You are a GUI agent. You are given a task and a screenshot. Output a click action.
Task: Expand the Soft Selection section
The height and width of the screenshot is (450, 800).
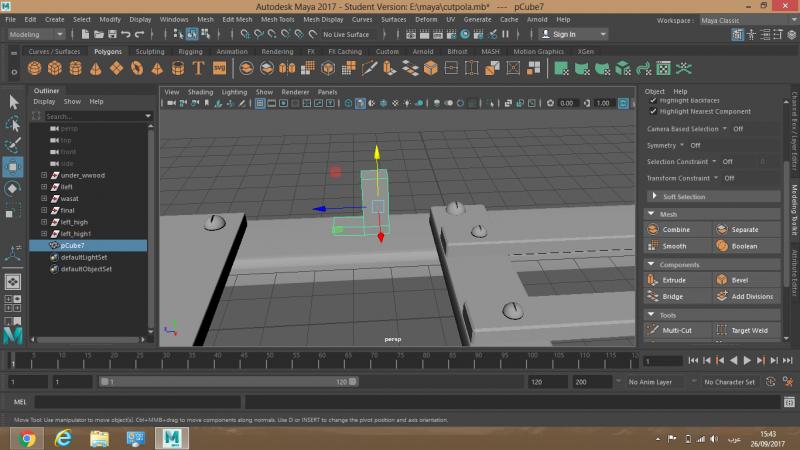pyautogui.click(x=654, y=196)
